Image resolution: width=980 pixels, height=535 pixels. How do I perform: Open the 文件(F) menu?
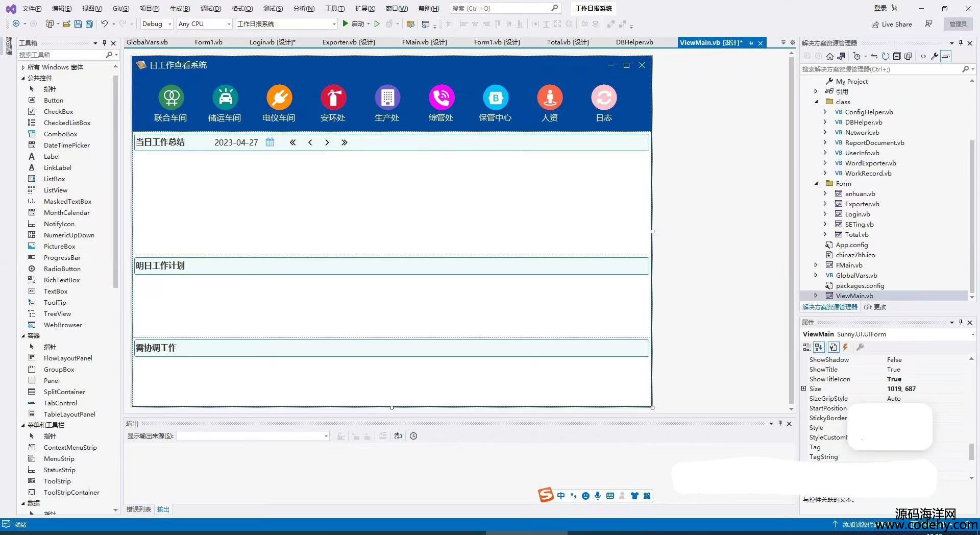(32, 8)
